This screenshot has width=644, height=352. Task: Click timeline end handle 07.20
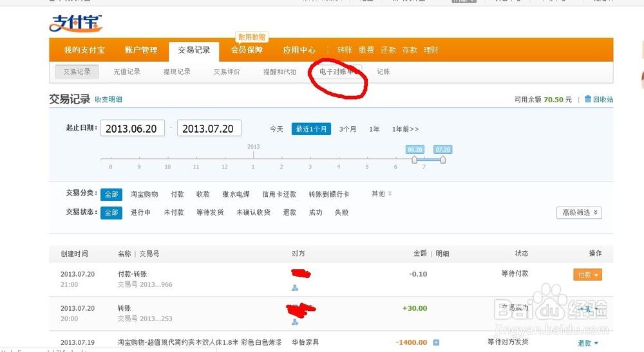[x=443, y=160]
